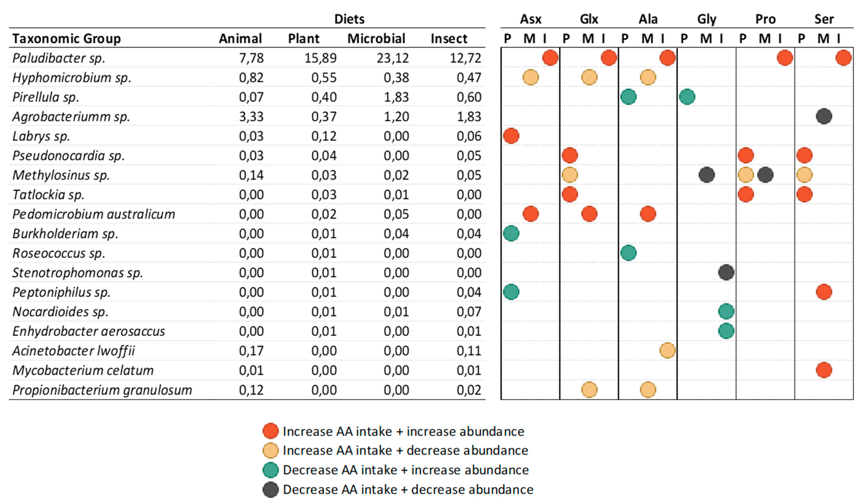
Task: Click the Insect diet column header
Action: pos(449,38)
